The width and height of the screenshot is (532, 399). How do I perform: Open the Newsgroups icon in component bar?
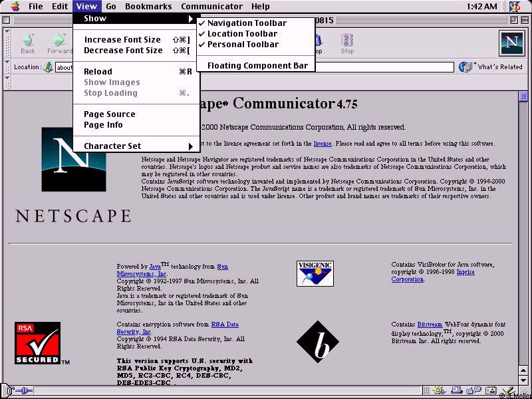(474, 390)
